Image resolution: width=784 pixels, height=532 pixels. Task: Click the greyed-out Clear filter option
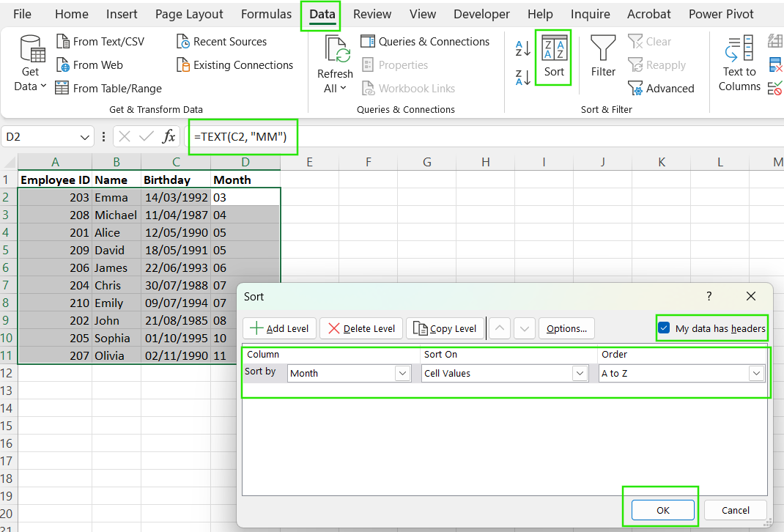[x=649, y=42]
